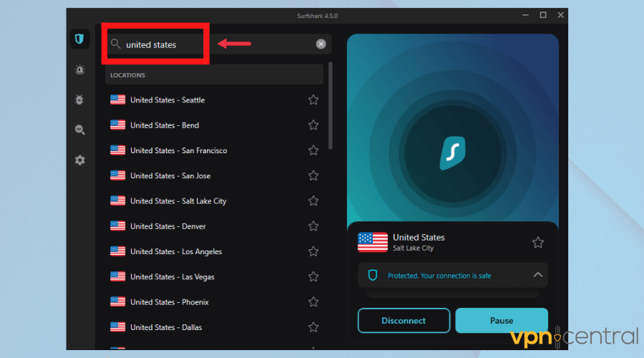Select United States - Los Angeles location
The height and width of the screenshot is (358, 644).
[x=215, y=251]
